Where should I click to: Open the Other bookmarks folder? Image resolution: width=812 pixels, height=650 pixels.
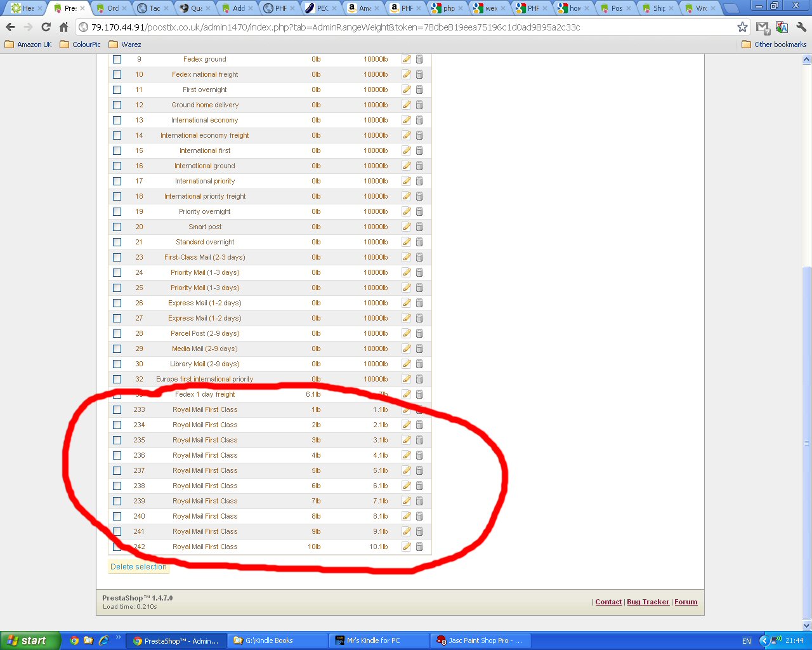coord(774,44)
